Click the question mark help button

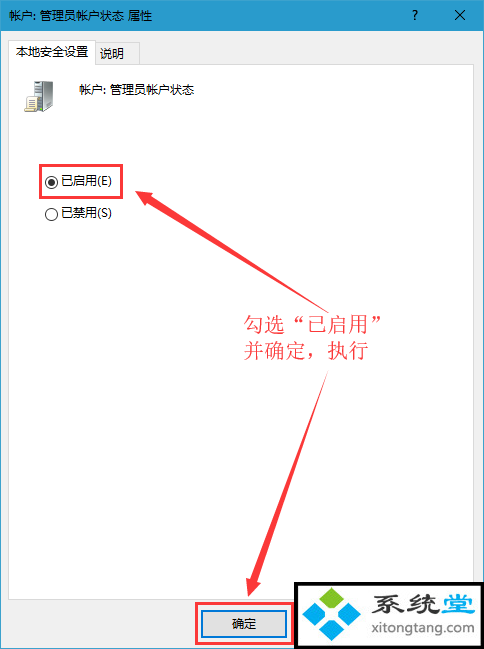(415, 16)
